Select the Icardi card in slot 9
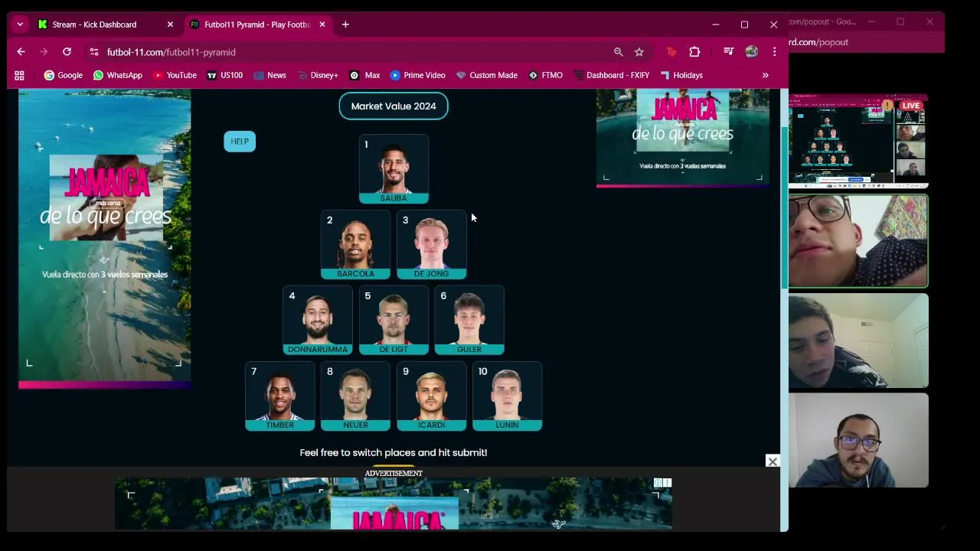The width and height of the screenshot is (980, 551). click(x=431, y=396)
